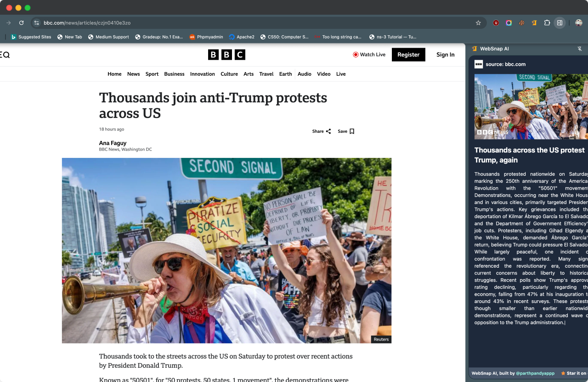This screenshot has height=382, width=588.
Task: Reload the page
Action: (x=21, y=23)
